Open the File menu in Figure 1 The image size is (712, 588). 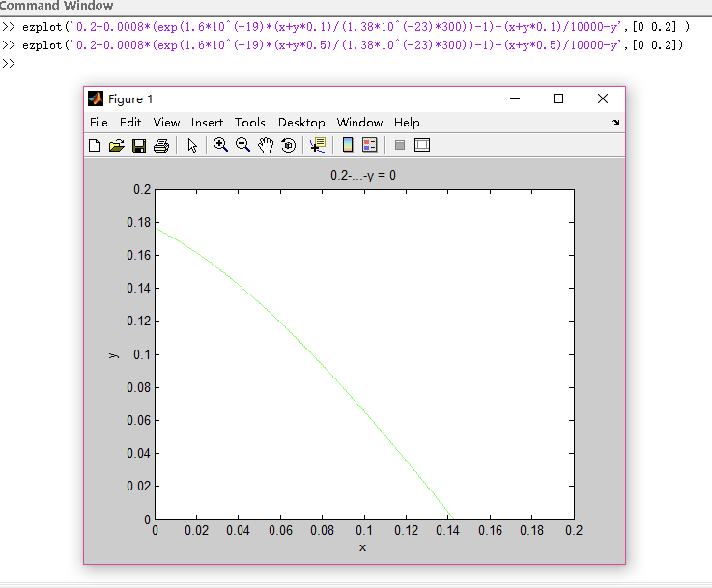point(99,123)
